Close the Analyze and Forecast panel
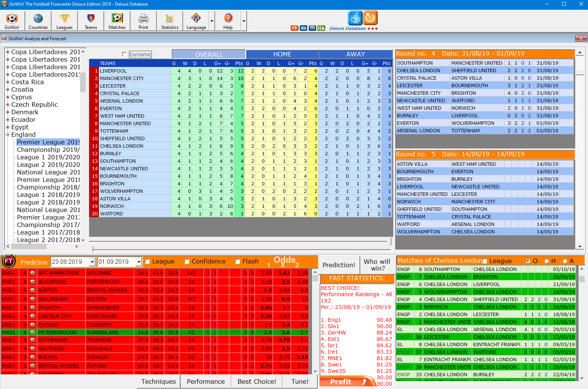This screenshot has height=389, width=588. coord(581,38)
